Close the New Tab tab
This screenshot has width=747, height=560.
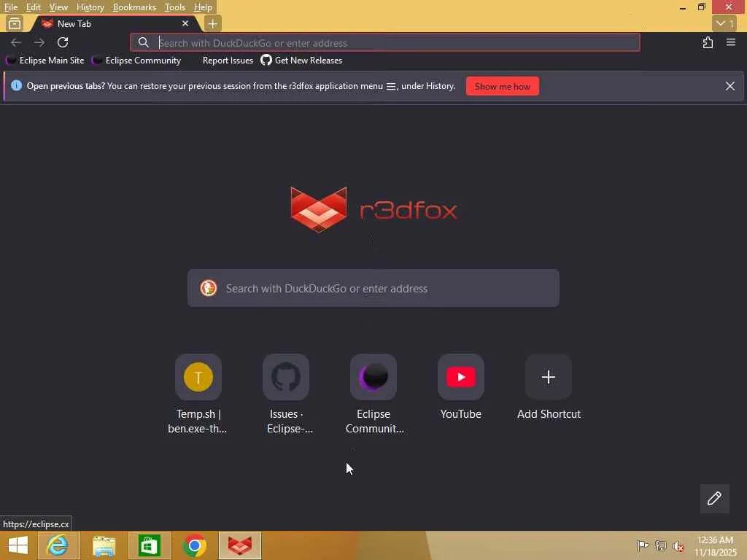pyautogui.click(x=185, y=23)
